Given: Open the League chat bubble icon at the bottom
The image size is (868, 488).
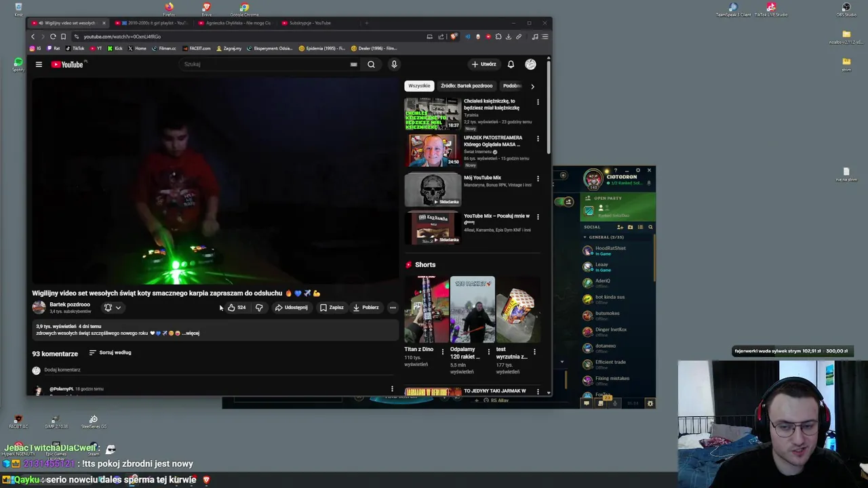Looking at the screenshot, I should click(587, 403).
